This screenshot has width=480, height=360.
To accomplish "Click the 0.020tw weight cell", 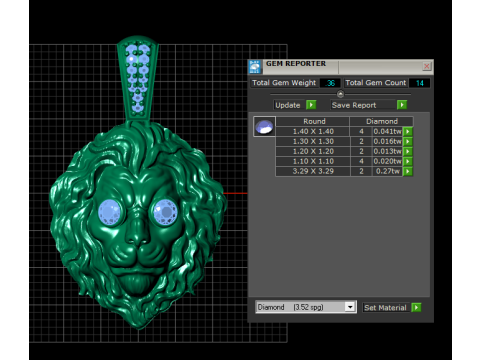I will (x=387, y=161).
